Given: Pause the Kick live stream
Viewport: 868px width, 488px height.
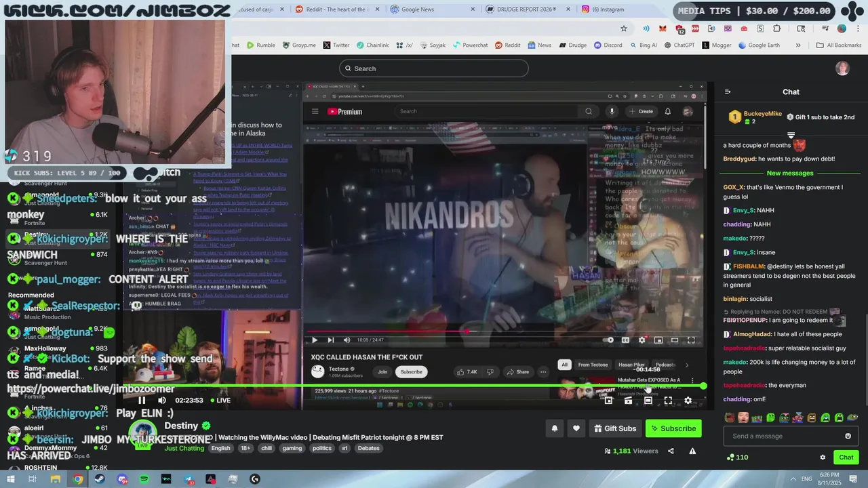Looking at the screenshot, I should pyautogui.click(x=142, y=401).
